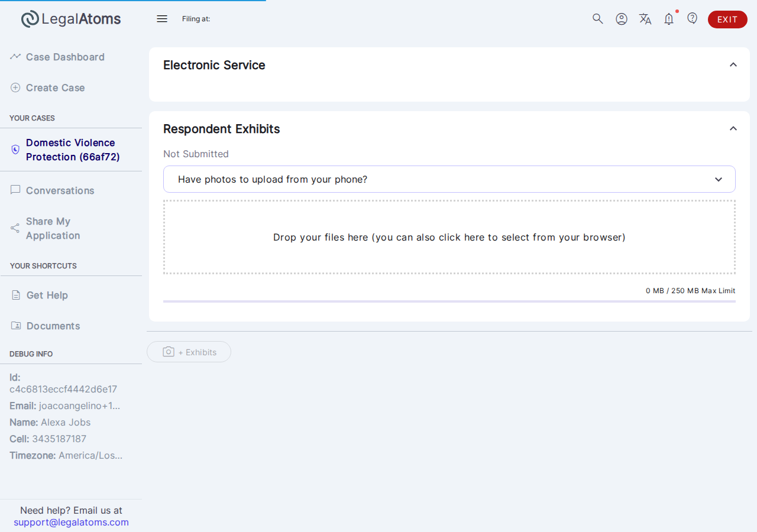Click the debug Id value c4c6813eccf4442d6e17

[x=63, y=389]
